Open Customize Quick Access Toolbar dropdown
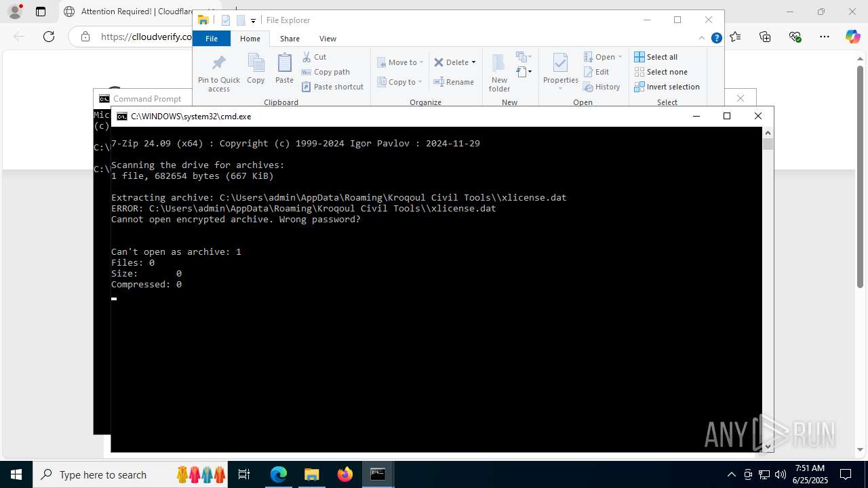 (x=253, y=21)
